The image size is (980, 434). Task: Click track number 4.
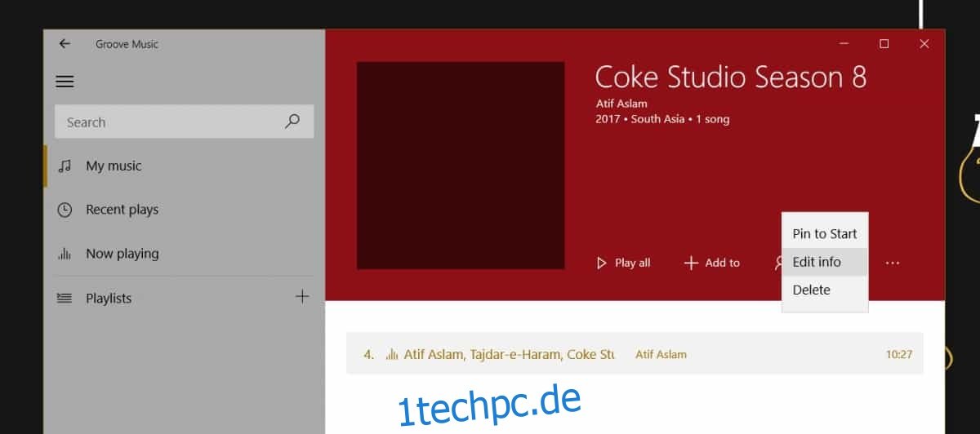click(369, 355)
